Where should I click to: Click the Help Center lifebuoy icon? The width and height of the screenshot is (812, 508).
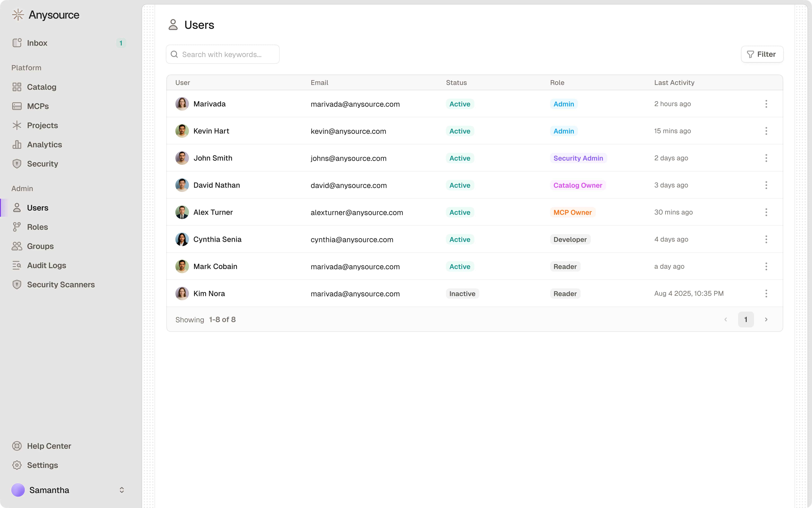tap(17, 446)
